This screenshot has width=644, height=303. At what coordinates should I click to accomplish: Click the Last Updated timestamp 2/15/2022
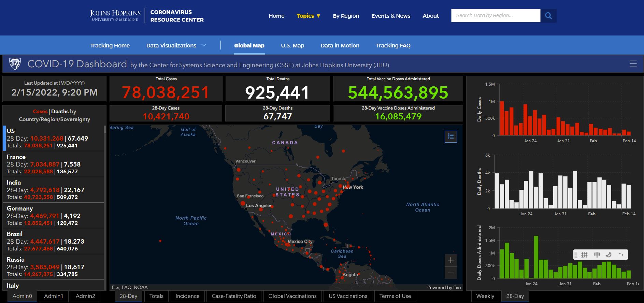coord(55,92)
